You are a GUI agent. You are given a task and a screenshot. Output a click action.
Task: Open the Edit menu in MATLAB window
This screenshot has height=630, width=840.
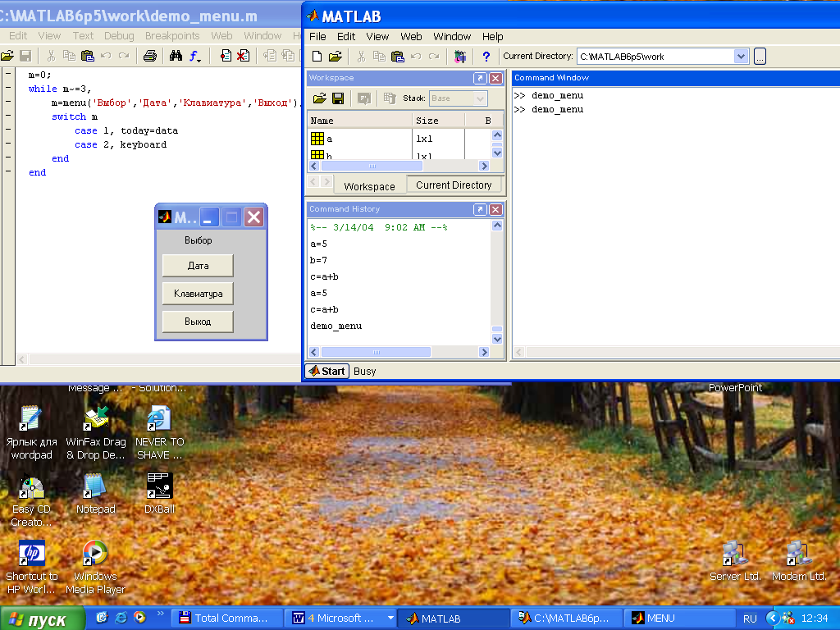346,36
